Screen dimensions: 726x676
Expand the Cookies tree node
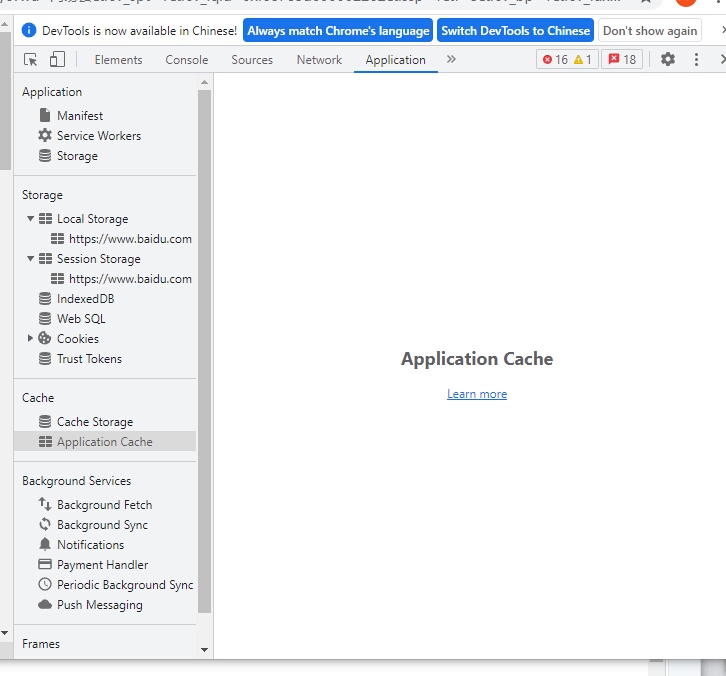pos(30,338)
